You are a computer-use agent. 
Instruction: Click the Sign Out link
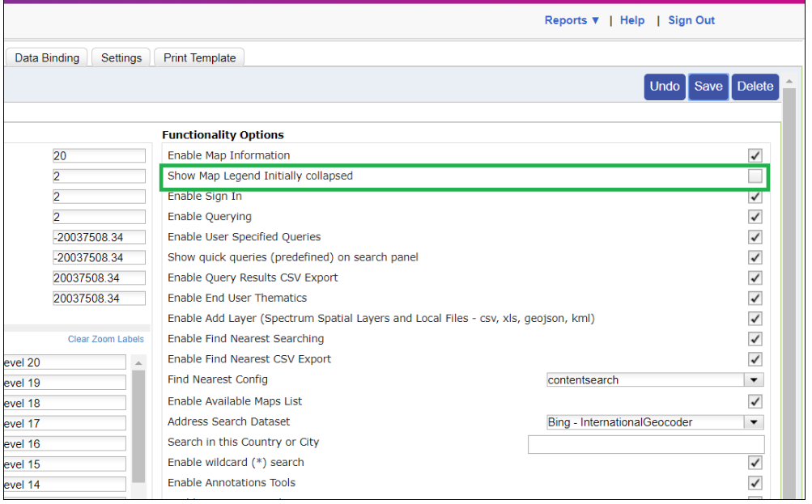690,20
